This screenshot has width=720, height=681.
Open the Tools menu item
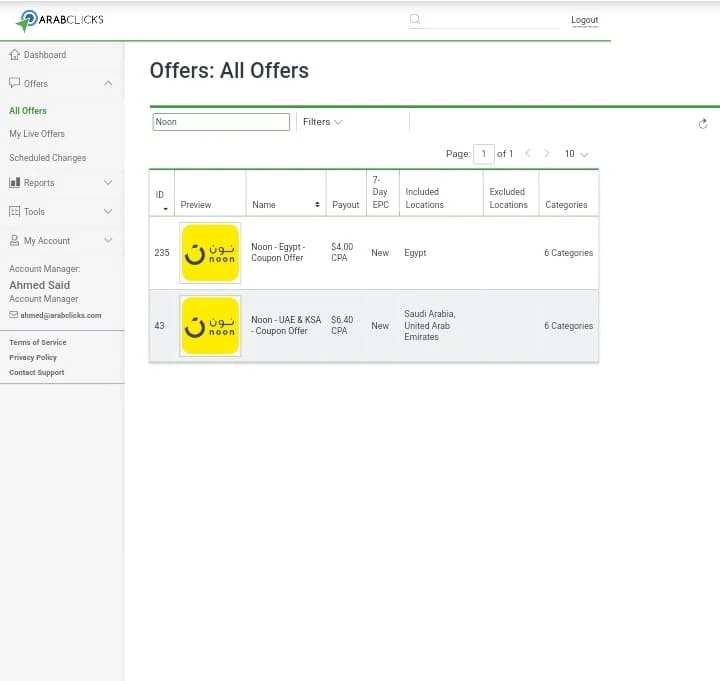click(x=34, y=212)
